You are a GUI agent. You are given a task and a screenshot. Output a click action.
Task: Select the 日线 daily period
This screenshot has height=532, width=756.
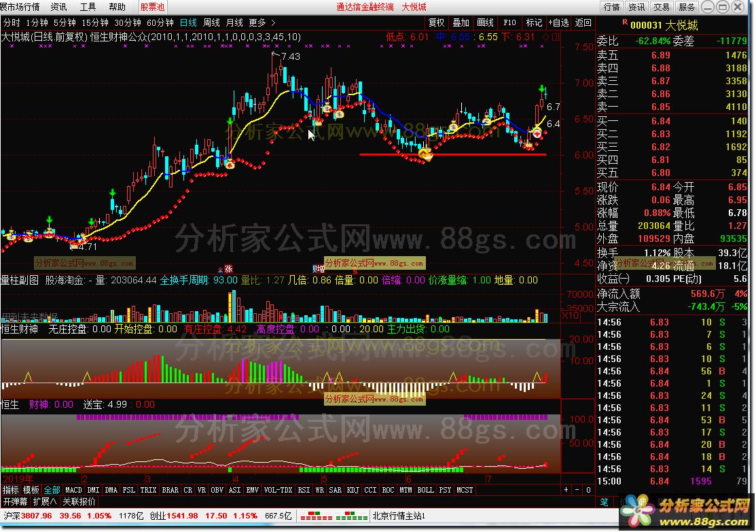coord(188,22)
